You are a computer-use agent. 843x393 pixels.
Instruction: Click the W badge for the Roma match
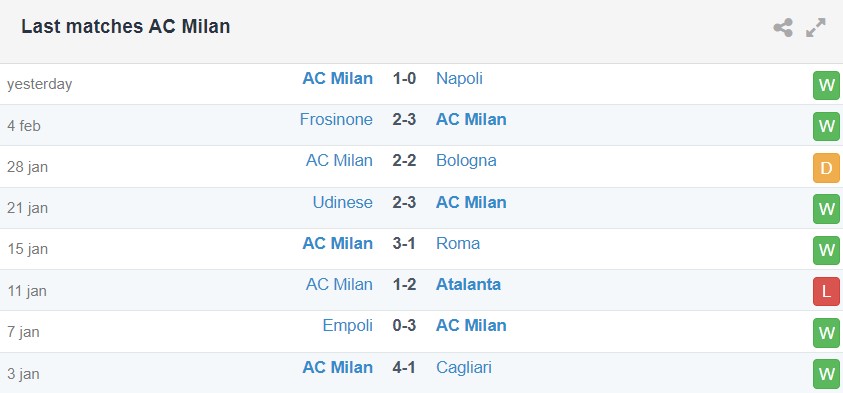click(826, 251)
